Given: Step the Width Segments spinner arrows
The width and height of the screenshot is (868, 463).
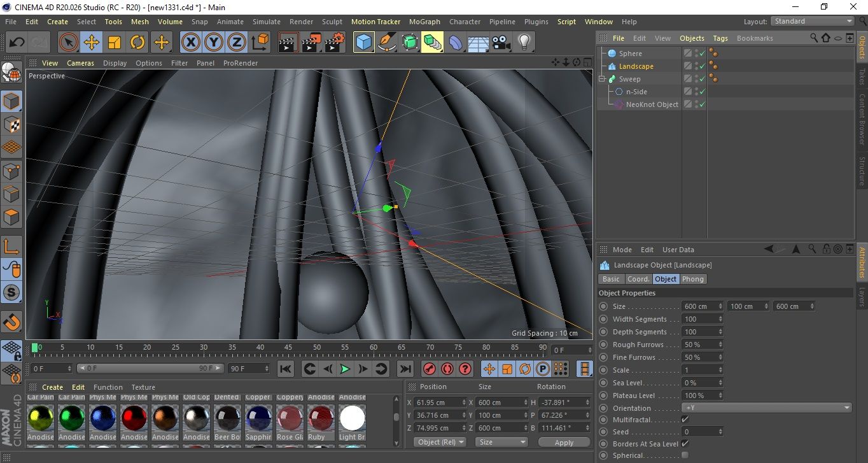Looking at the screenshot, I should click(x=720, y=319).
